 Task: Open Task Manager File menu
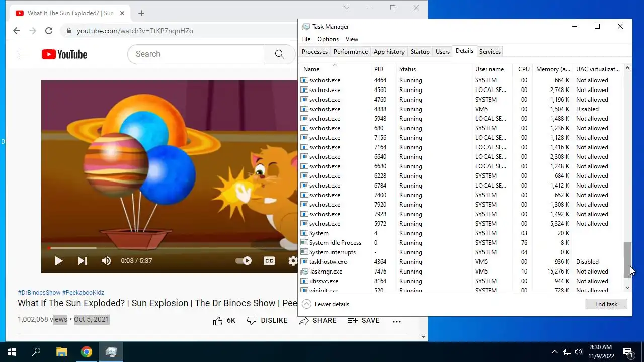[x=306, y=39]
